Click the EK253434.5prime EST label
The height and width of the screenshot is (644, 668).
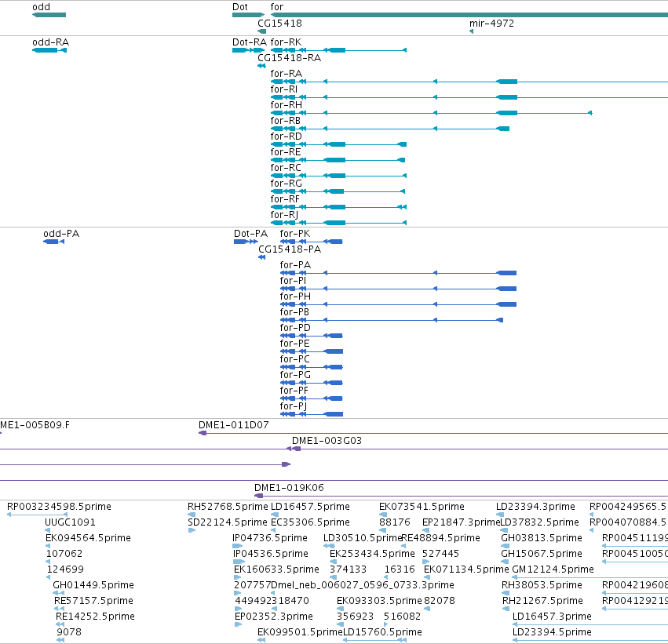(x=372, y=554)
